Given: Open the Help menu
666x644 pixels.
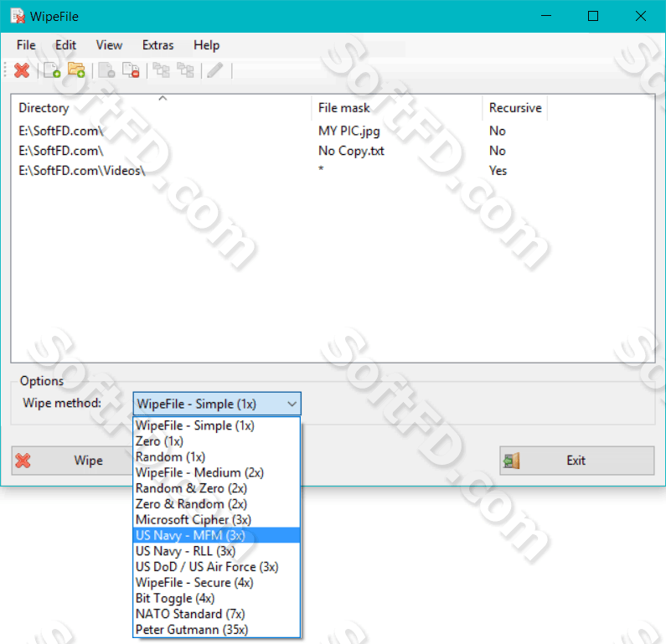Looking at the screenshot, I should coord(206,45).
